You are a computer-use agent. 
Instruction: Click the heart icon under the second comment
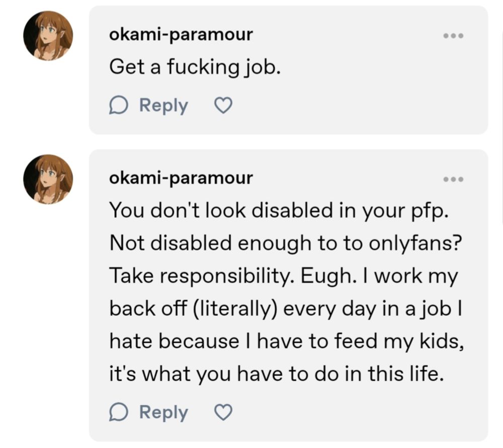click(x=222, y=412)
